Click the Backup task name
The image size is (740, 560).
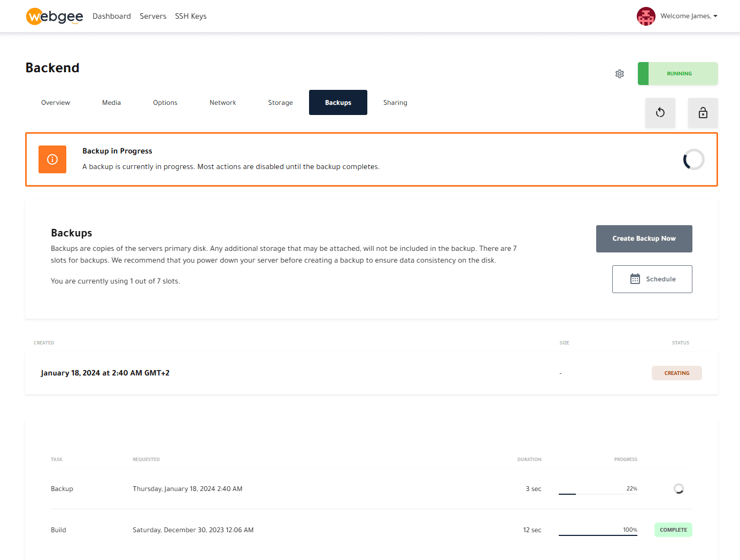[x=62, y=489]
